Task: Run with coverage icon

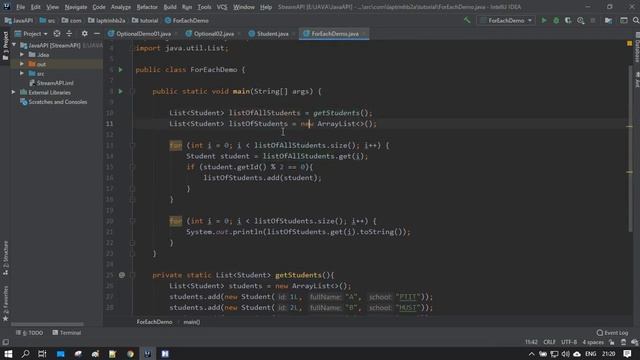Action: (x=568, y=20)
